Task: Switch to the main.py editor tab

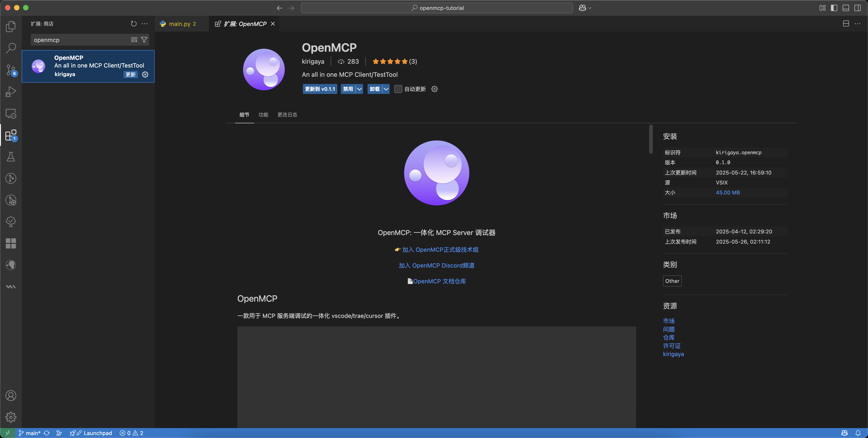Action: click(180, 24)
